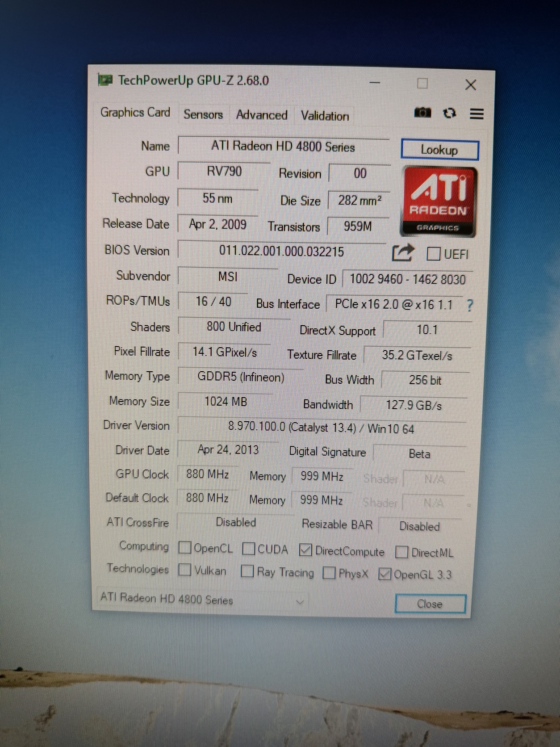
Task: Click the Close button
Action: (430, 604)
